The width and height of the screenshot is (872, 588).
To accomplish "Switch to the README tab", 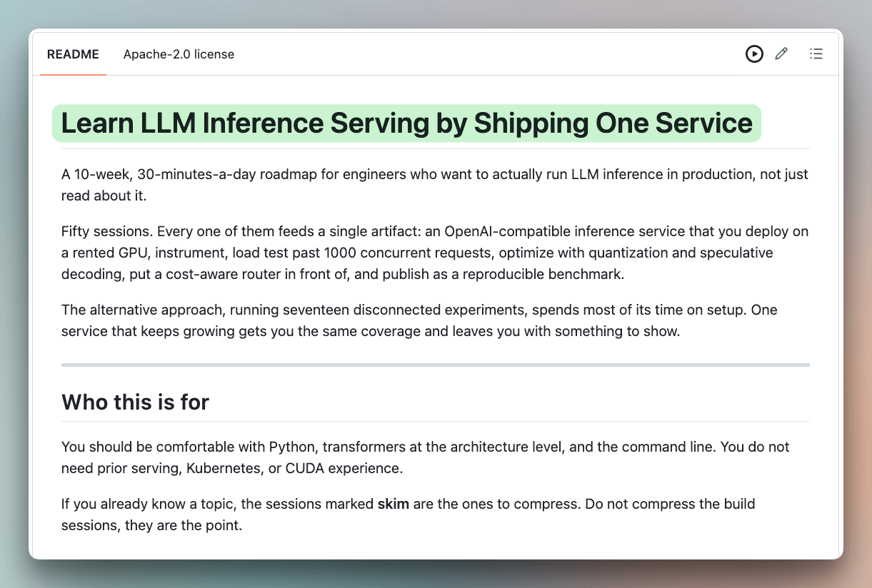I will point(73,54).
